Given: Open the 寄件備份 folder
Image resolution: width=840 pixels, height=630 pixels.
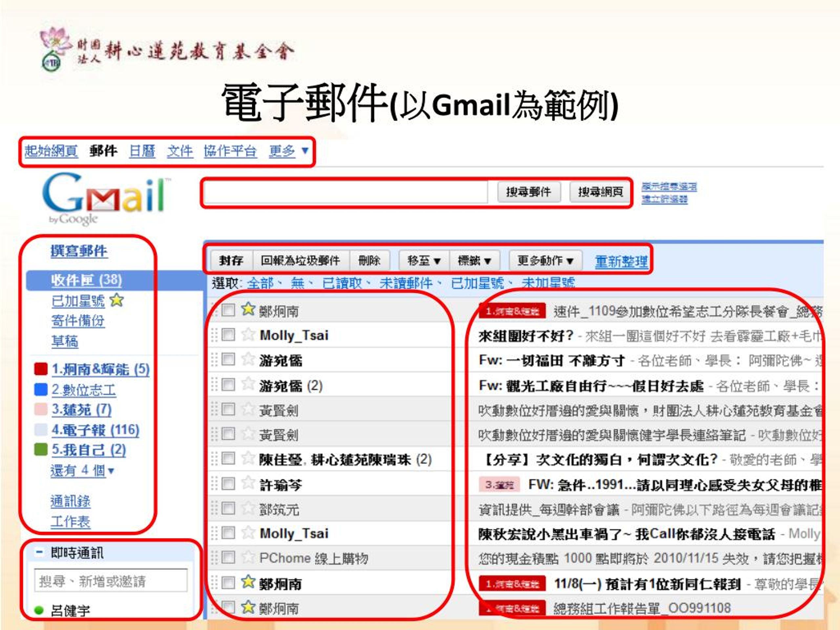Looking at the screenshot, I should [78, 321].
